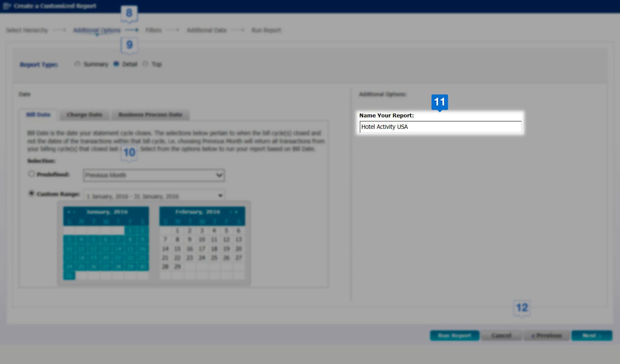Open the Business Process Date tab
The width and height of the screenshot is (620, 364).
point(150,114)
